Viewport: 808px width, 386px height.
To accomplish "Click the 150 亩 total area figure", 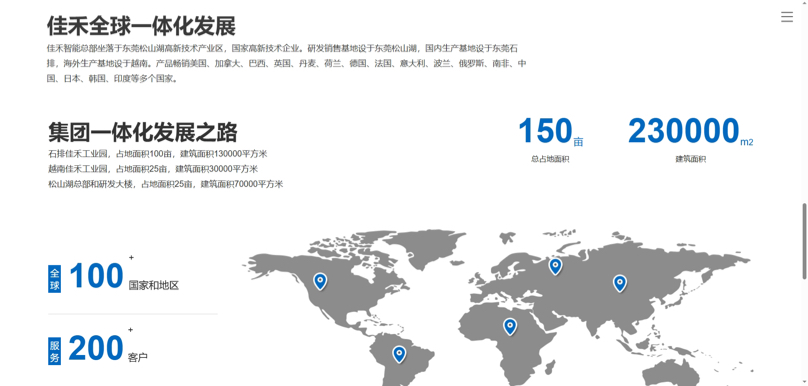I will pyautogui.click(x=550, y=131).
